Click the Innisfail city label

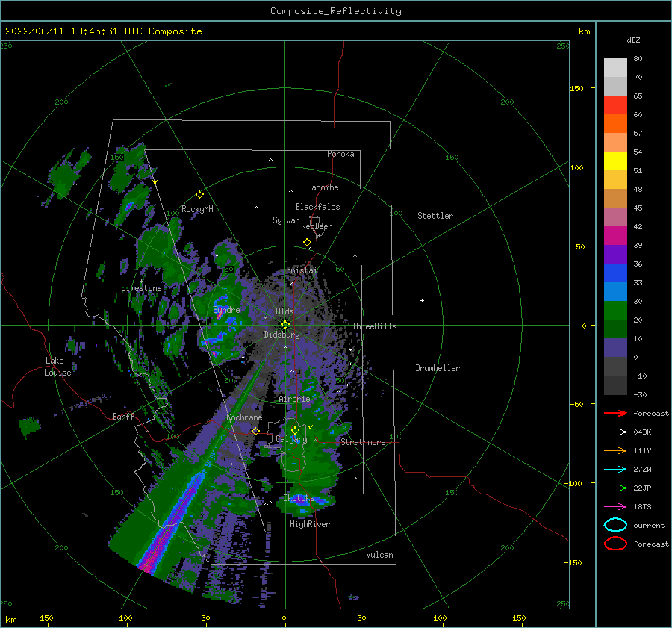point(302,270)
